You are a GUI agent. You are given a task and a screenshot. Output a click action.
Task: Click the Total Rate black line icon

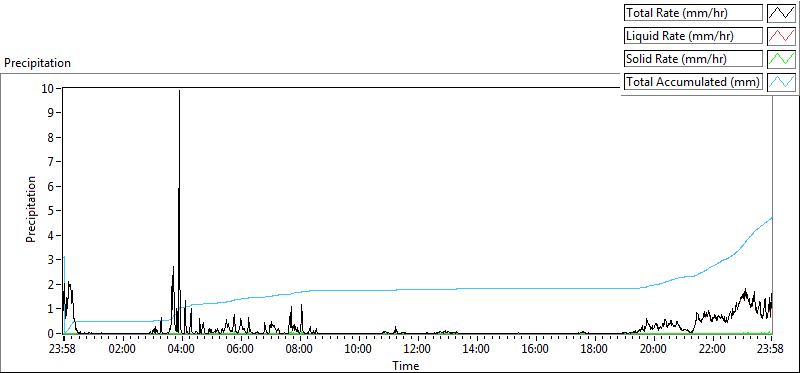[x=781, y=13]
